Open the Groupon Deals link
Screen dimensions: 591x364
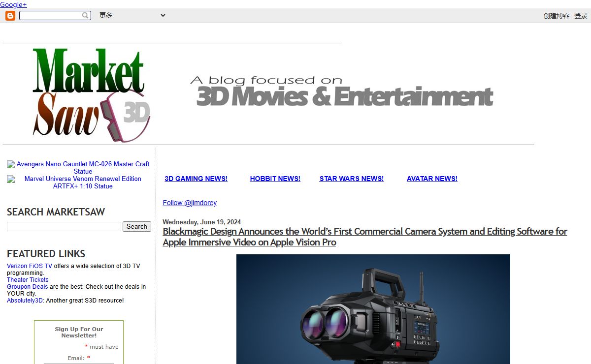[27, 287]
